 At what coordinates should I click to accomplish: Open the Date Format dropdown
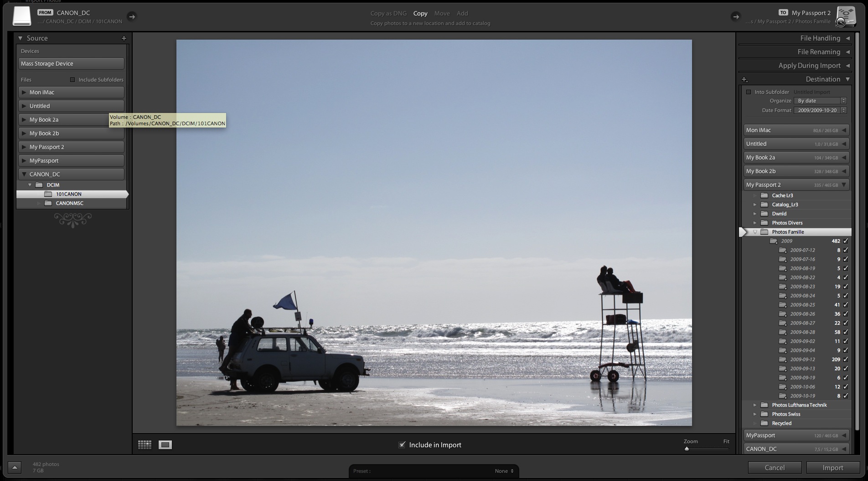click(820, 110)
